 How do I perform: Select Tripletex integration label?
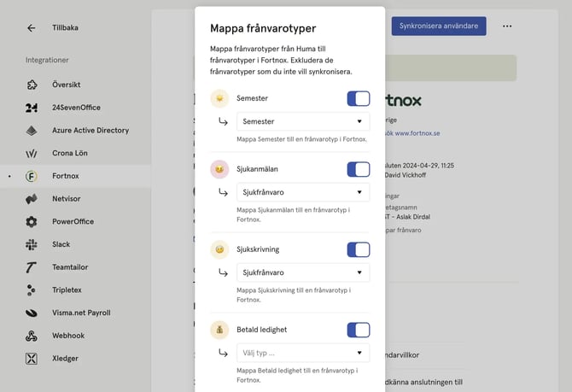pos(67,290)
